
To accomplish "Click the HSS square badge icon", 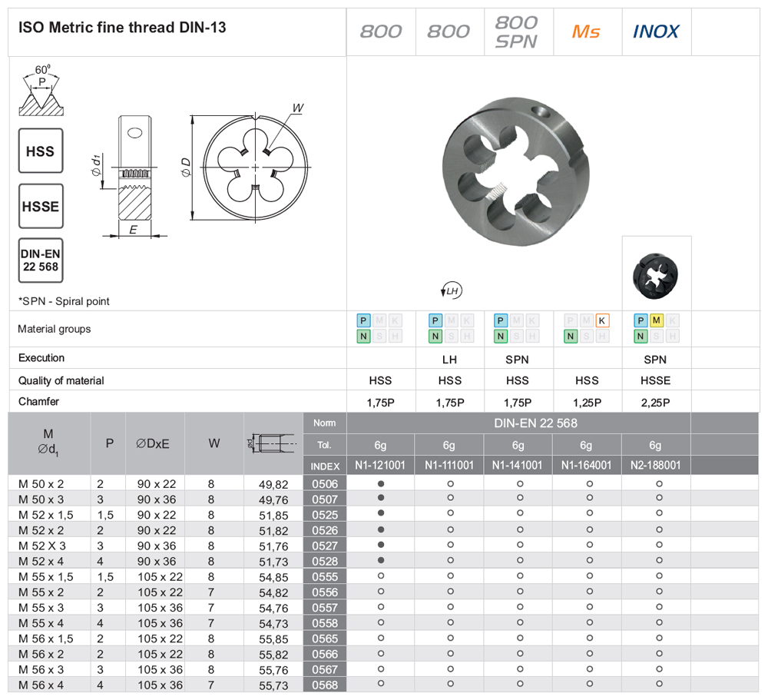I will [x=41, y=151].
